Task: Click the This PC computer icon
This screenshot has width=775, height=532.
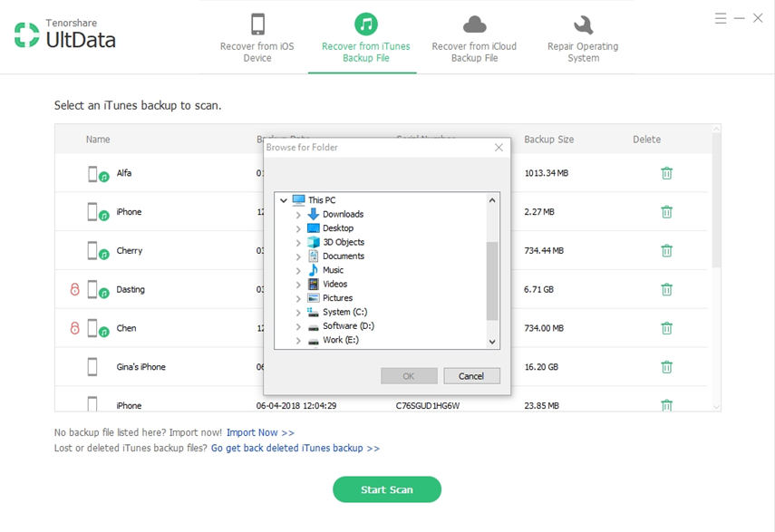Action: (298, 200)
